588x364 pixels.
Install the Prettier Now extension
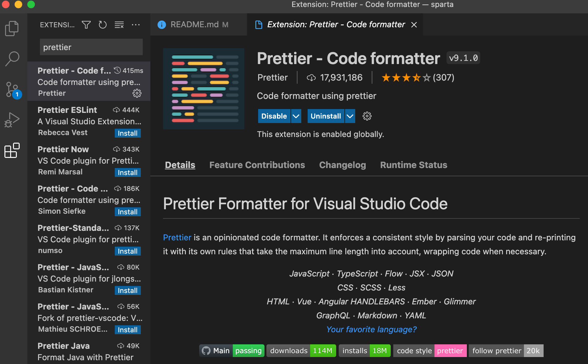click(x=127, y=172)
